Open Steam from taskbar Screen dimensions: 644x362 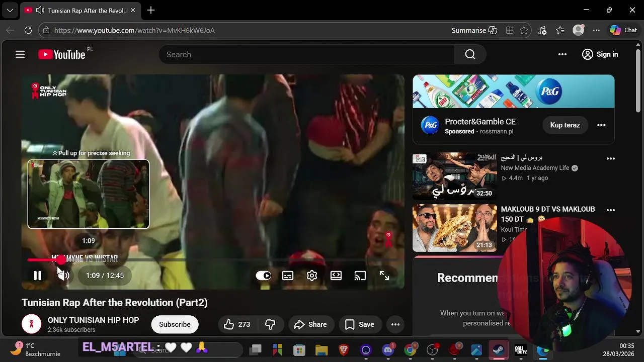point(499,349)
